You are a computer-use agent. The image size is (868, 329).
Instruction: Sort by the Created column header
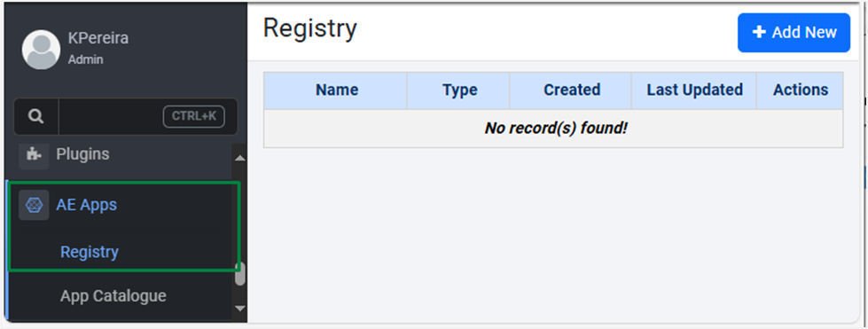(572, 90)
